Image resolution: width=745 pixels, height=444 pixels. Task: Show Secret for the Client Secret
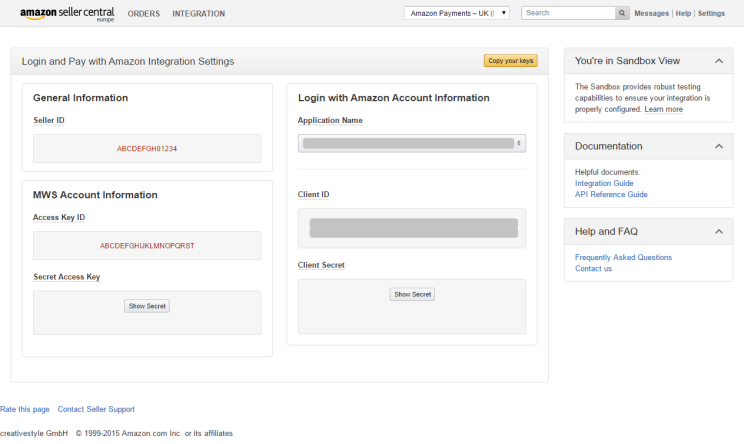pyautogui.click(x=412, y=295)
